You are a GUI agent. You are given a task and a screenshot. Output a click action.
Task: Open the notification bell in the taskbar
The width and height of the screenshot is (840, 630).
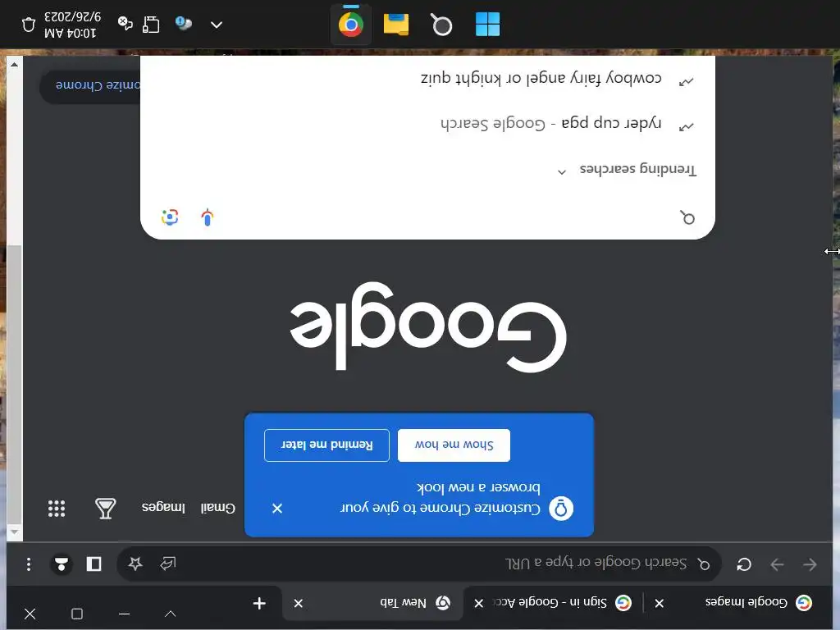coord(29,25)
